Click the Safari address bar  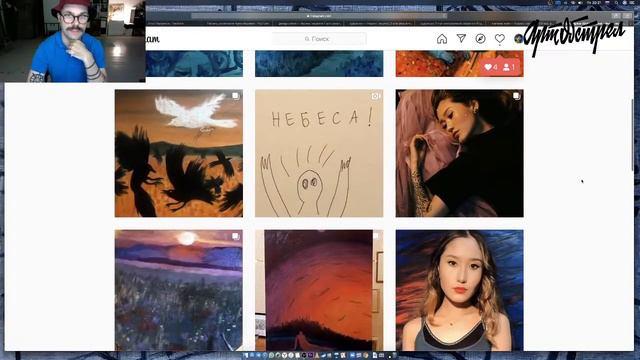coord(319,16)
